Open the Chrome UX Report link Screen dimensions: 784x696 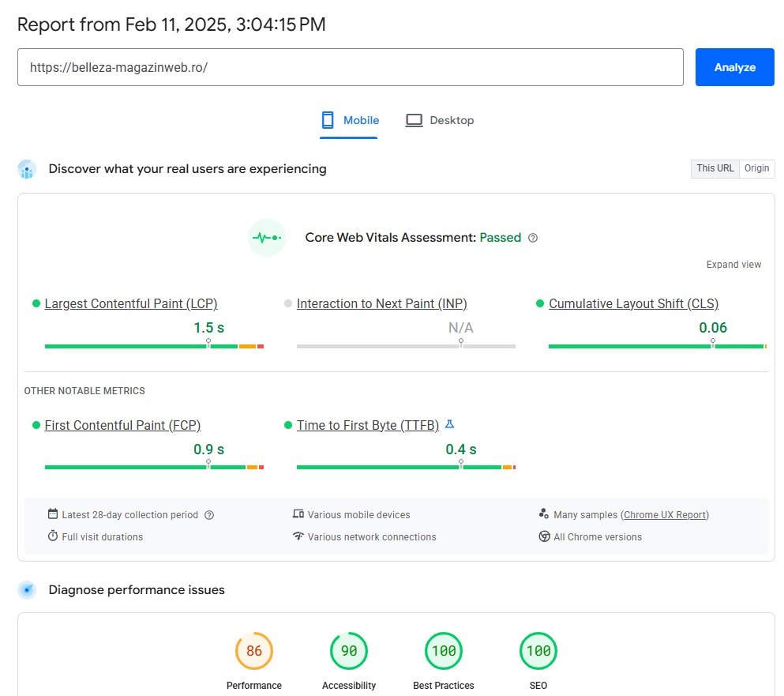tap(664, 514)
